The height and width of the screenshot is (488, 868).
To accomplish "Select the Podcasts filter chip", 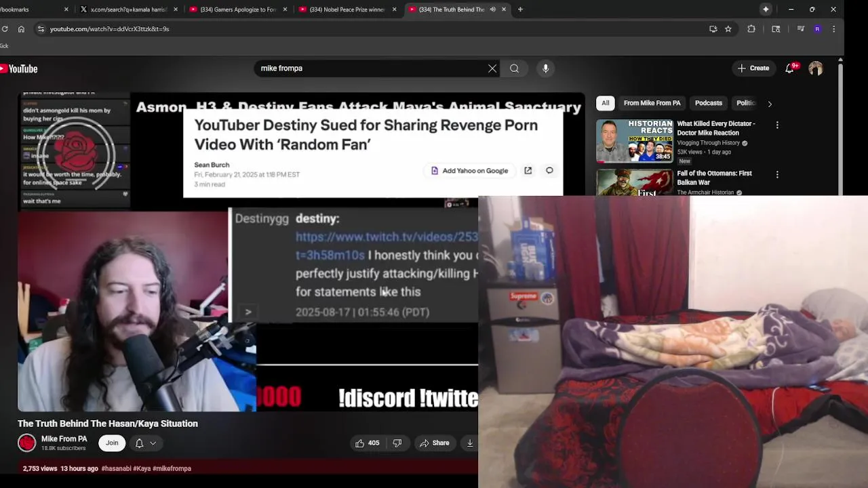I will [708, 103].
